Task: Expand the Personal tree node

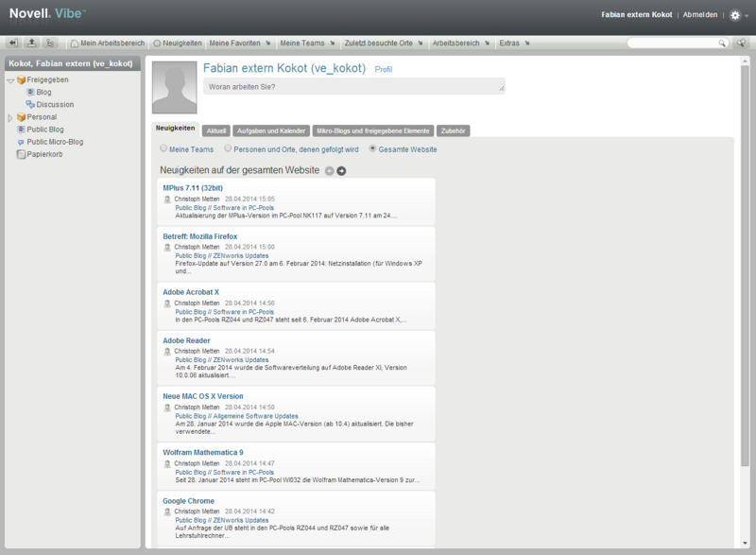Action: coord(10,117)
